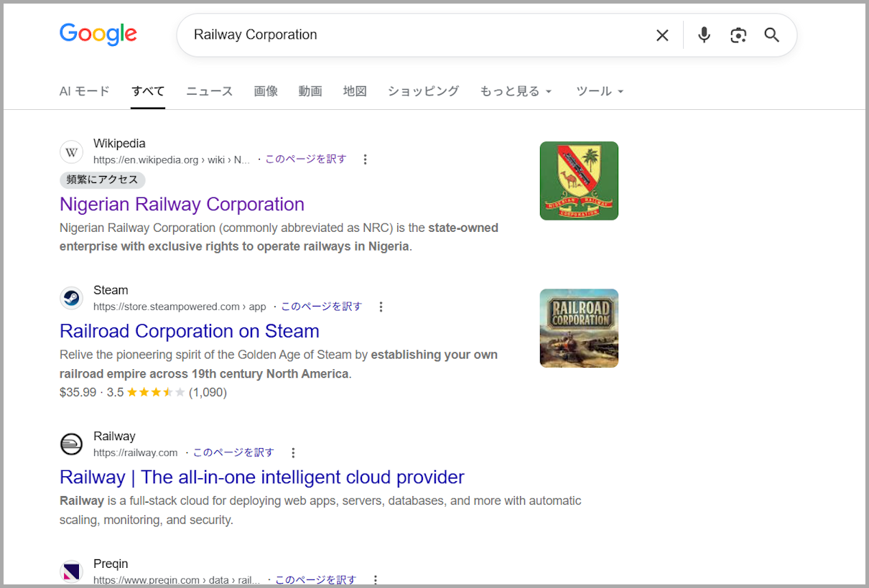Screen dimensions: 869x588
Task: Click the Preqin site name
Action: click(111, 564)
